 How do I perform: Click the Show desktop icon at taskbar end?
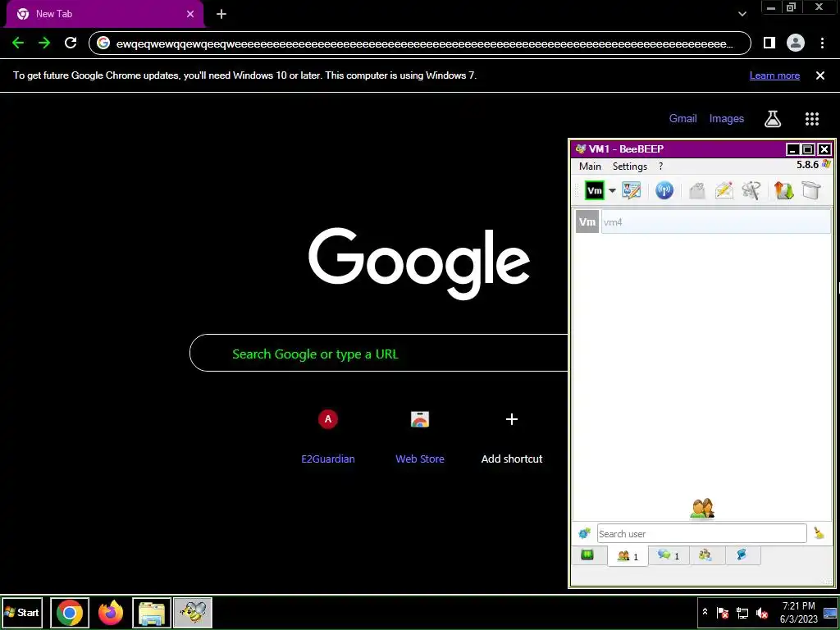coord(830,612)
